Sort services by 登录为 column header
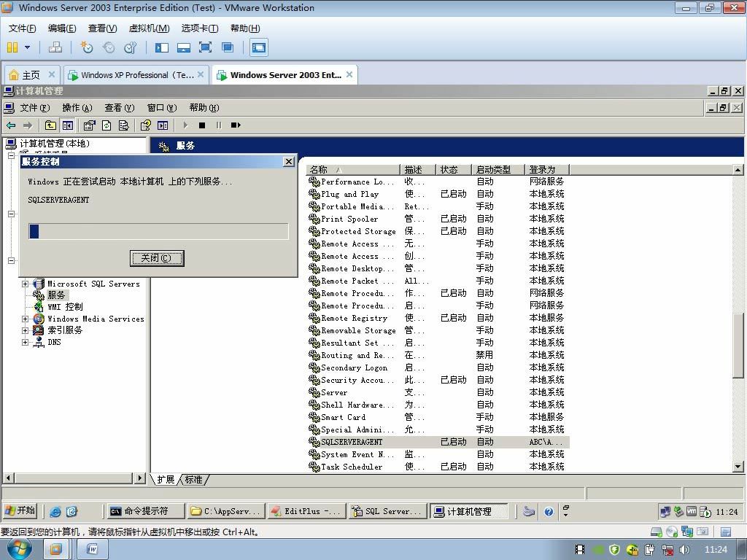The height and width of the screenshot is (560, 747). (x=547, y=169)
